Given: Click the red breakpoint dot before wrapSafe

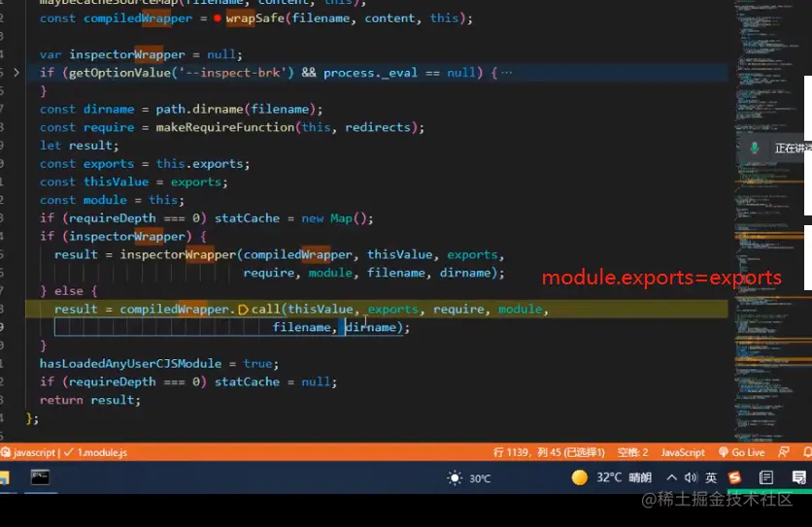Looking at the screenshot, I should tap(217, 18).
